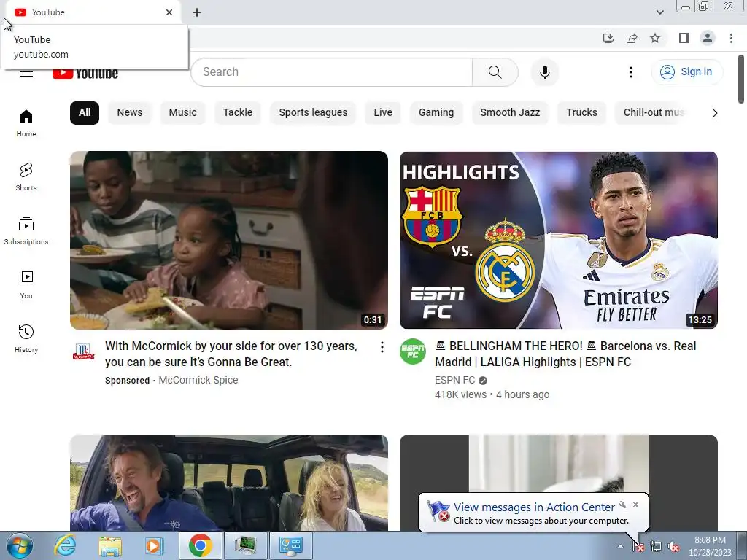Open the tab search dropdown arrow
Viewport: 747px width, 560px height.
tap(659, 12)
